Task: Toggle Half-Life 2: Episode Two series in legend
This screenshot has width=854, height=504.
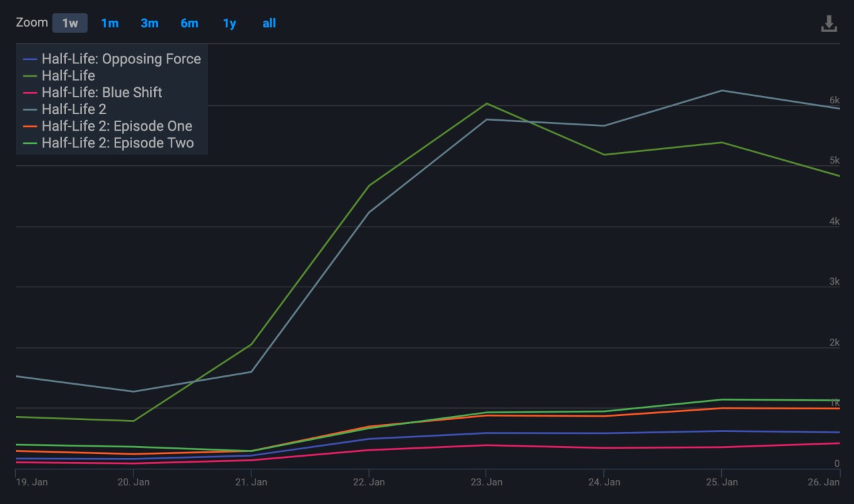Action: click(x=109, y=143)
